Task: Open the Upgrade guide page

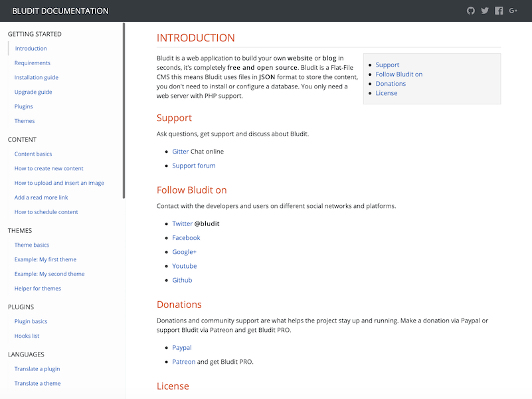Action: click(x=33, y=92)
